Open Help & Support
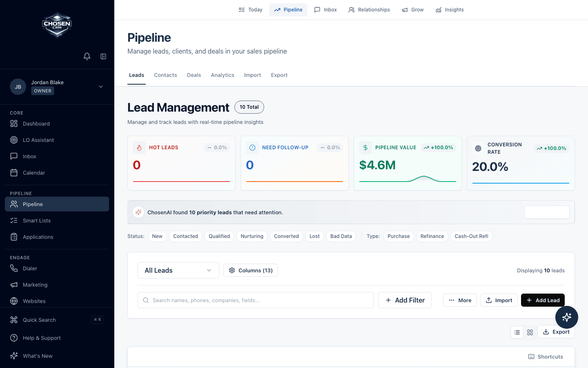This screenshot has width=588, height=368. [x=57, y=338]
